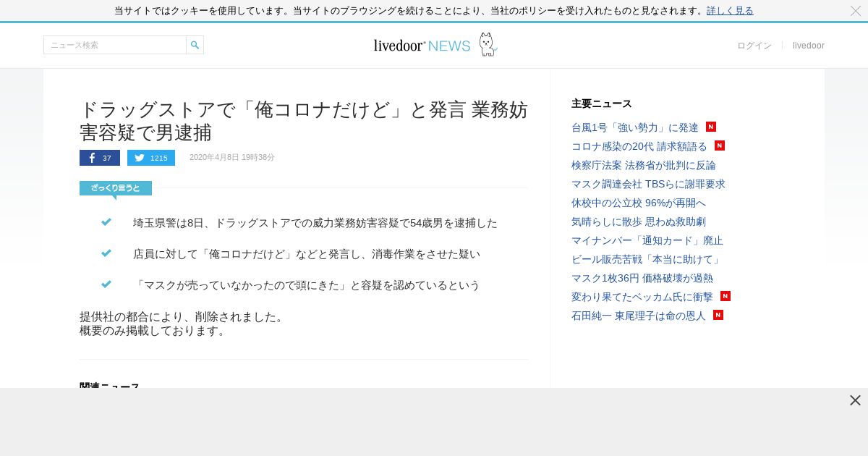The height and width of the screenshot is (456, 868).
Task: Click the date 2020年4月8日 19時38分
Action: tap(232, 158)
